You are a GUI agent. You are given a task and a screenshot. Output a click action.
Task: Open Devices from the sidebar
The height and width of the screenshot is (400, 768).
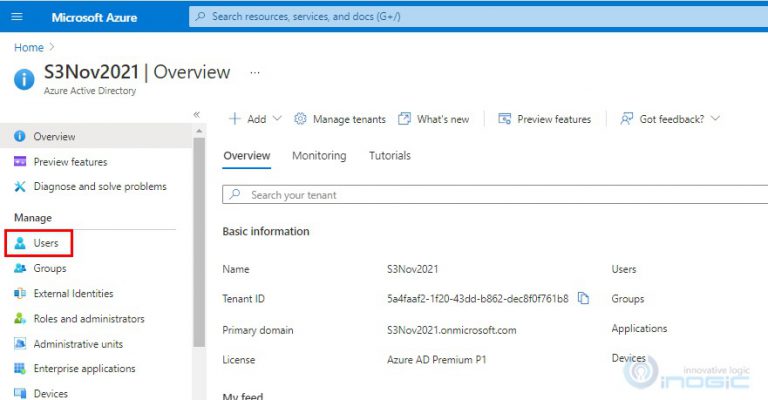50,393
